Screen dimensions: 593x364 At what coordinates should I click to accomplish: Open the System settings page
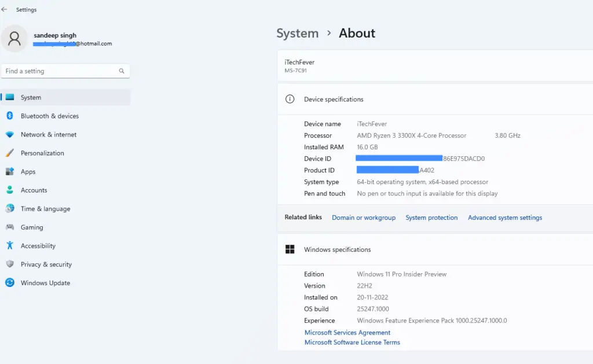[x=66, y=97]
